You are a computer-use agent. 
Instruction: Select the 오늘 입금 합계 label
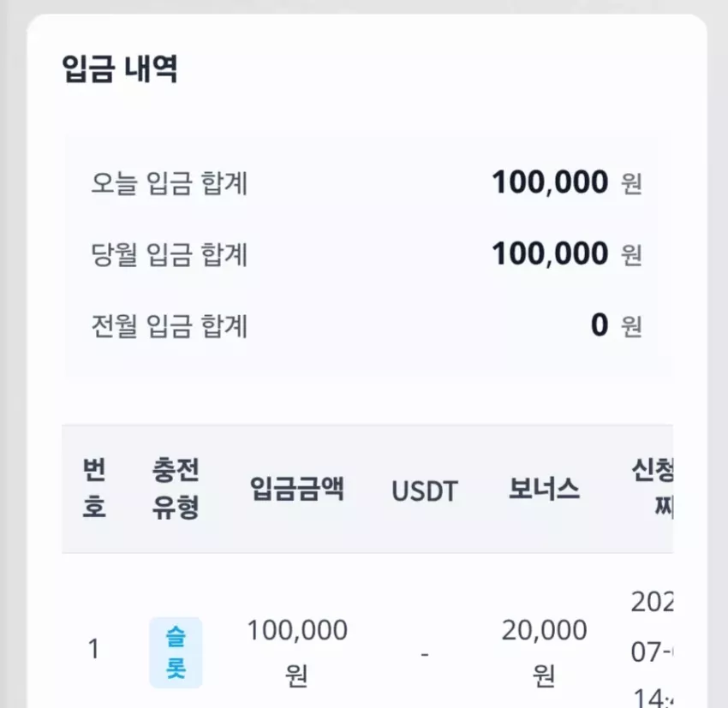(169, 183)
